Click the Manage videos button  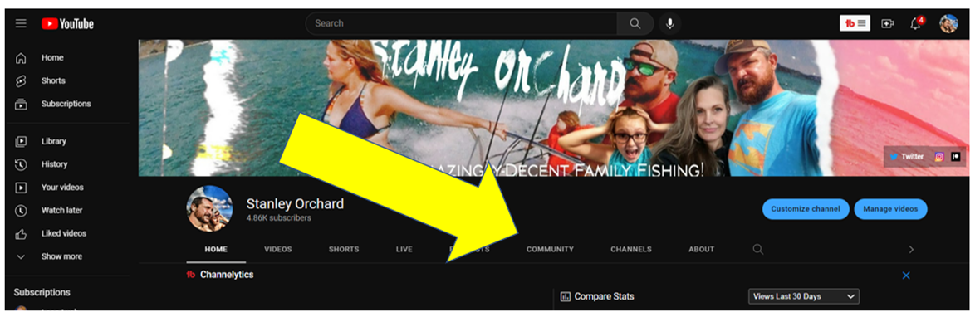coord(890,209)
